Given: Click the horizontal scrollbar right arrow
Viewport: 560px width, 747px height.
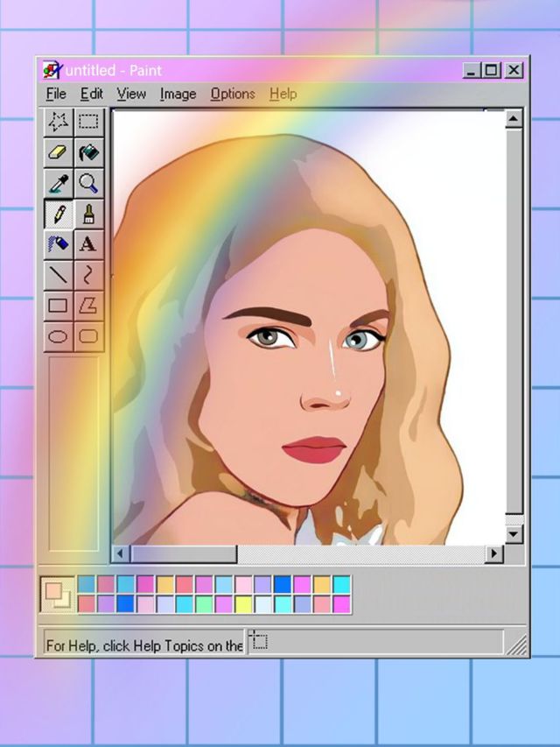Looking at the screenshot, I should (494, 553).
